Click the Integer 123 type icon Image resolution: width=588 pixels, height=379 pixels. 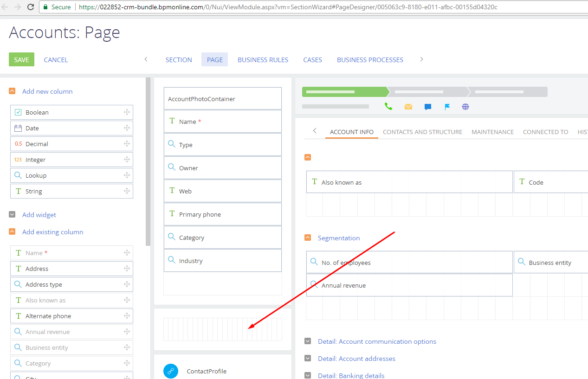(x=18, y=160)
